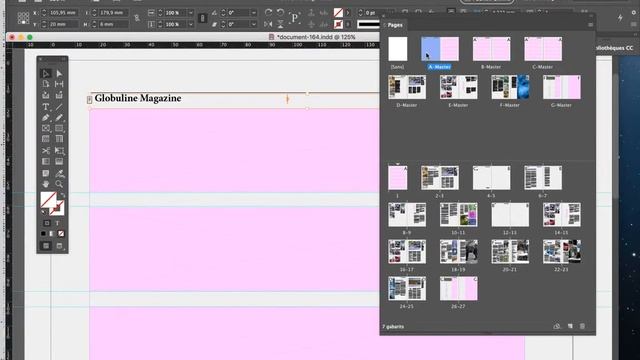Viewport: 640px width, 360px height.
Task: Click the rotate 90° clockwise icon
Action: 268,13
